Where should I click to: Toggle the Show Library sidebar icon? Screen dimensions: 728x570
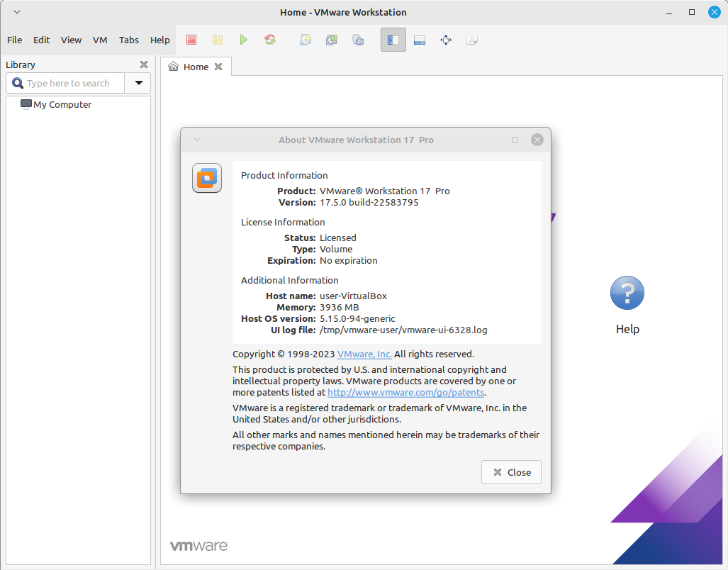[393, 40]
